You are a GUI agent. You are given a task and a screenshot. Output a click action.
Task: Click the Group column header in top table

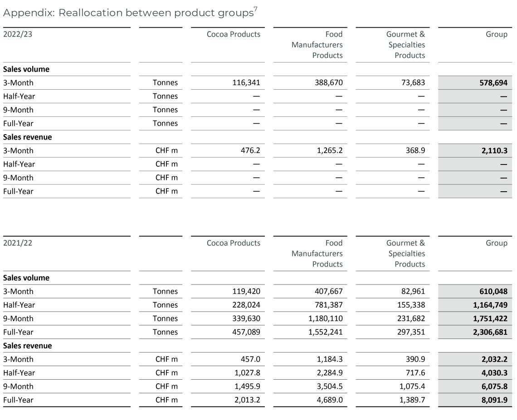pyautogui.click(x=497, y=34)
